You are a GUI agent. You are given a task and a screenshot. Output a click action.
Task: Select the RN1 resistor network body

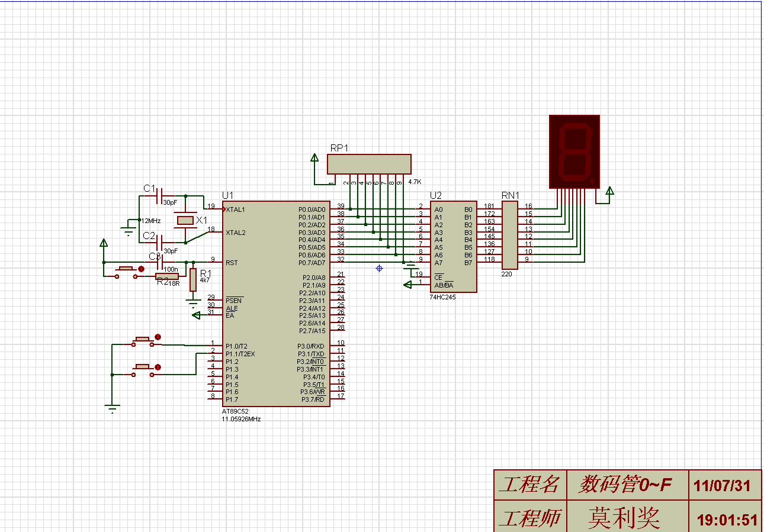[509, 234]
